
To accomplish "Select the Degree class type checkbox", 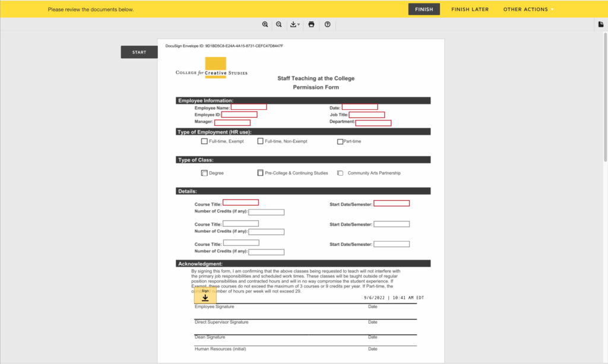I will pos(204,173).
